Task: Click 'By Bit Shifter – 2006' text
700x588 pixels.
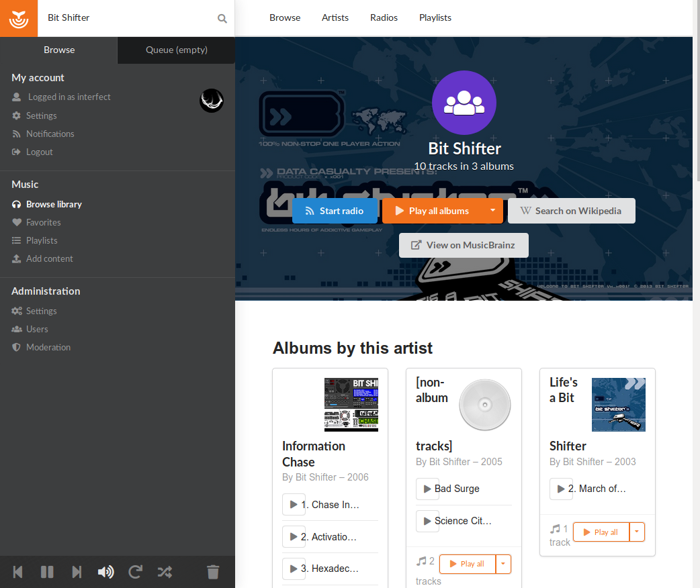Action: tap(325, 477)
